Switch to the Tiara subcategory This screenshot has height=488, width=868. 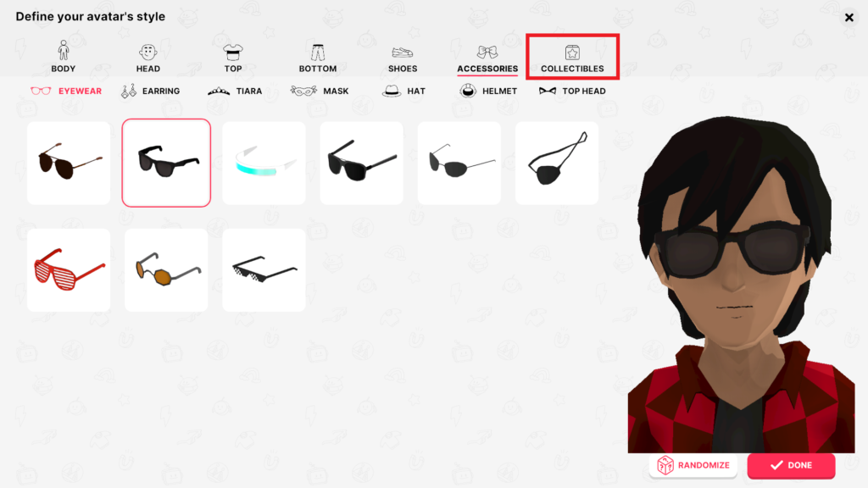(x=235, y=91)
